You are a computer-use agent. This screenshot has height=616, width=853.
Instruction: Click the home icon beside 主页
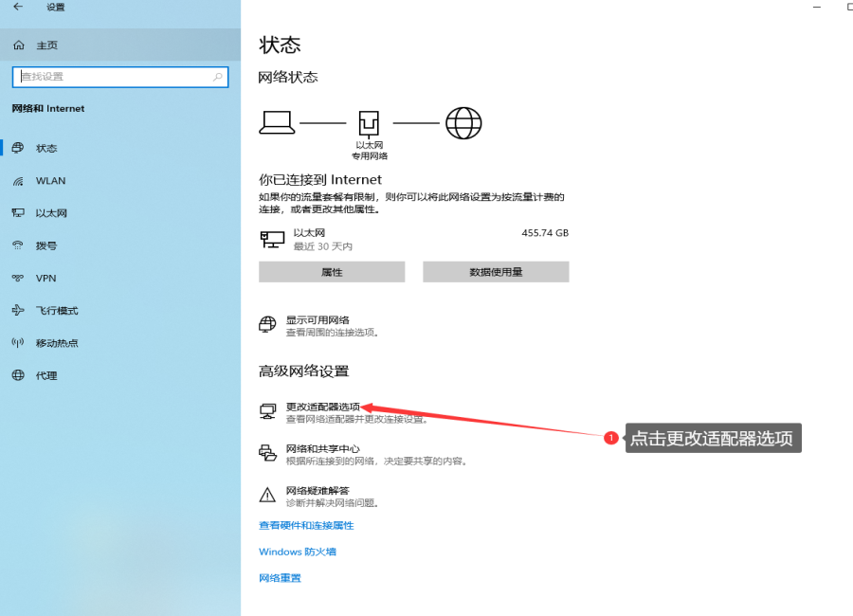(19, 45)
